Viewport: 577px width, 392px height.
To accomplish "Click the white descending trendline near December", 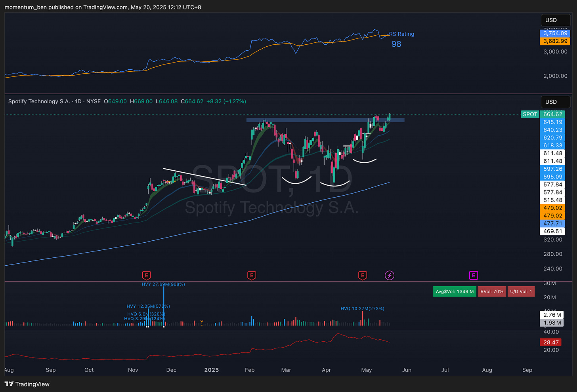I will tap(204, 177).
